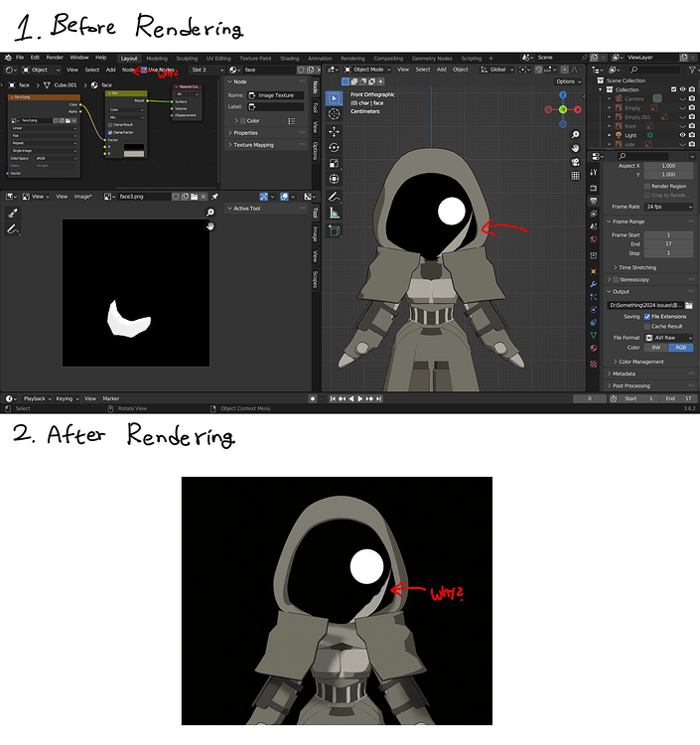
Task: Click the pin icon next to face3.png
Action: (214, 197)
